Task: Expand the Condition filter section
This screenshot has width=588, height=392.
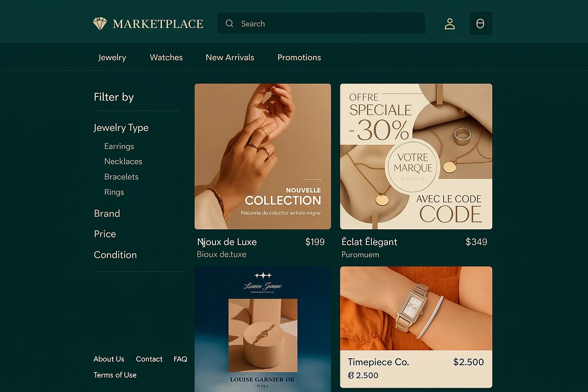Action: point(115,255)
